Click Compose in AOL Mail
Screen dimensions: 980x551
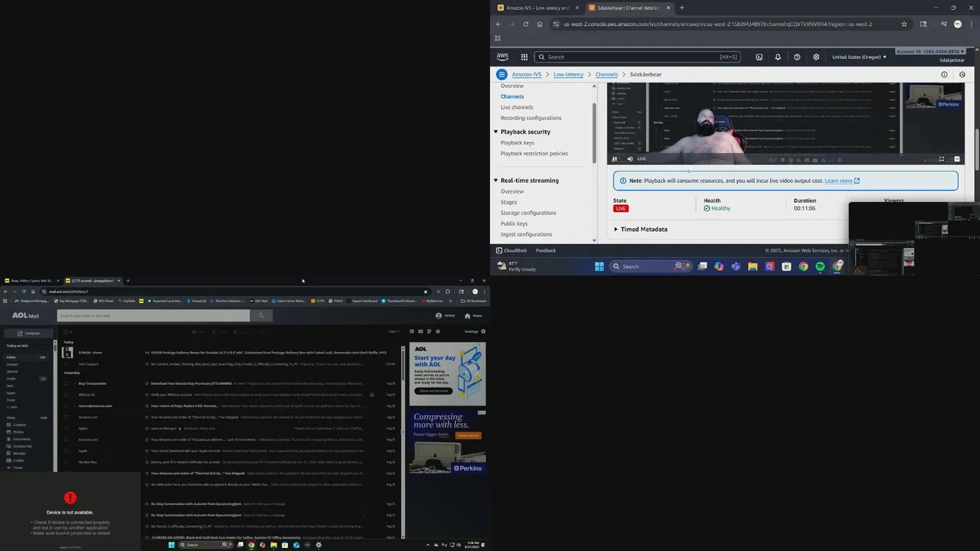(29, 333)
